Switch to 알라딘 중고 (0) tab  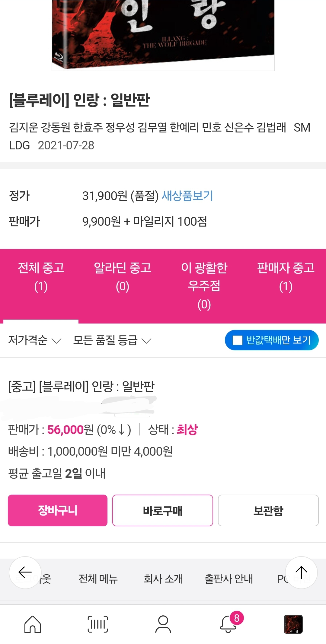pos(123,277)
